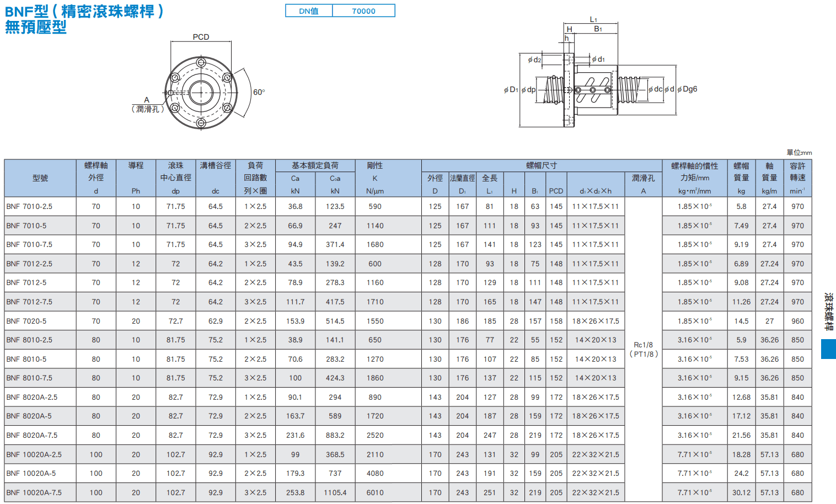
Task: Click row label "BNF 7012-7.5"
Action: [x=29, y=302]
